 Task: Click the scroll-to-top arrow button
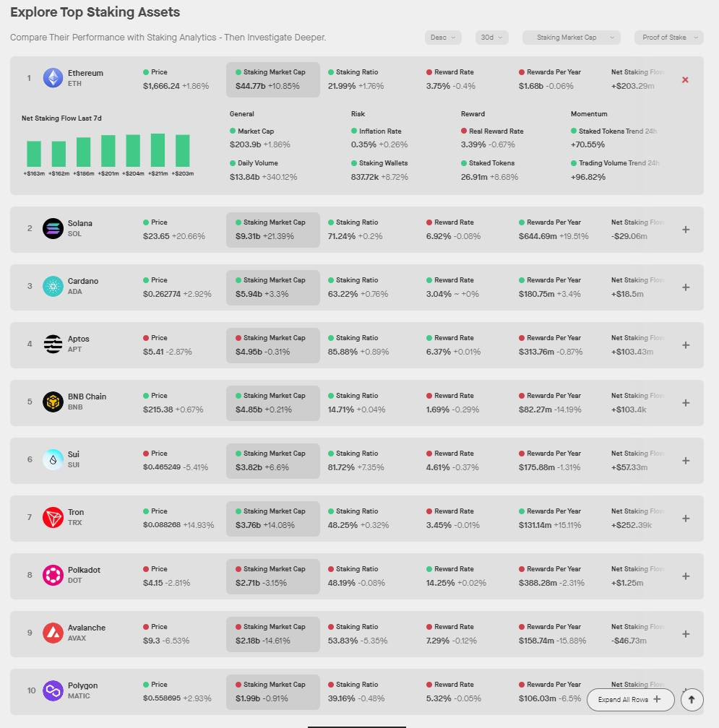click(692, 699)
